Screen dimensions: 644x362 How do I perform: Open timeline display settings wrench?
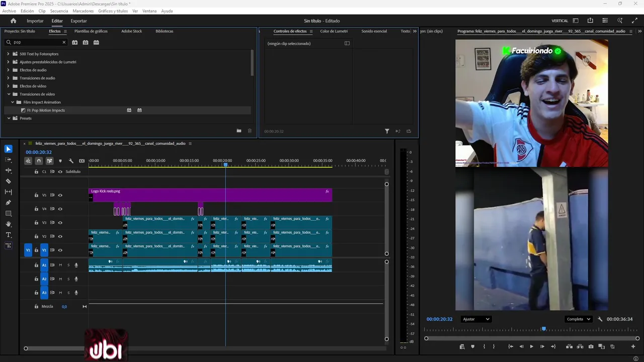[71, 161]
